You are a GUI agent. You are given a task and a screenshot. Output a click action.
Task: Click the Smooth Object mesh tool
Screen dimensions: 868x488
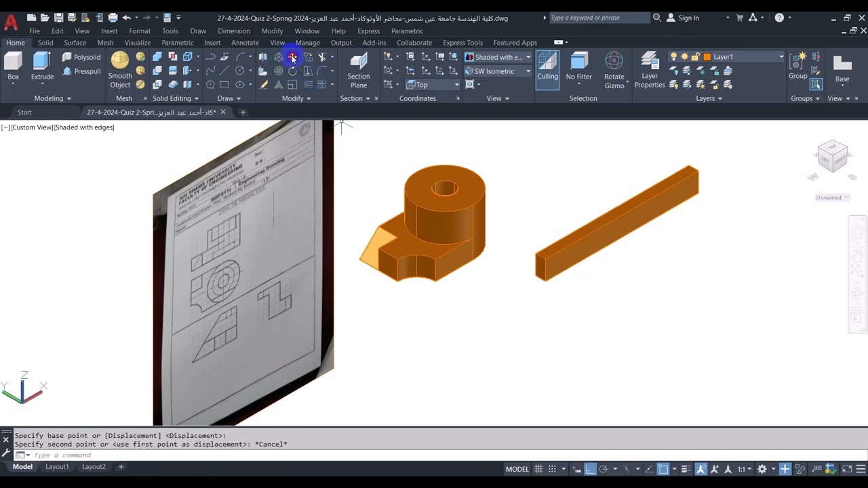(120, 70)
